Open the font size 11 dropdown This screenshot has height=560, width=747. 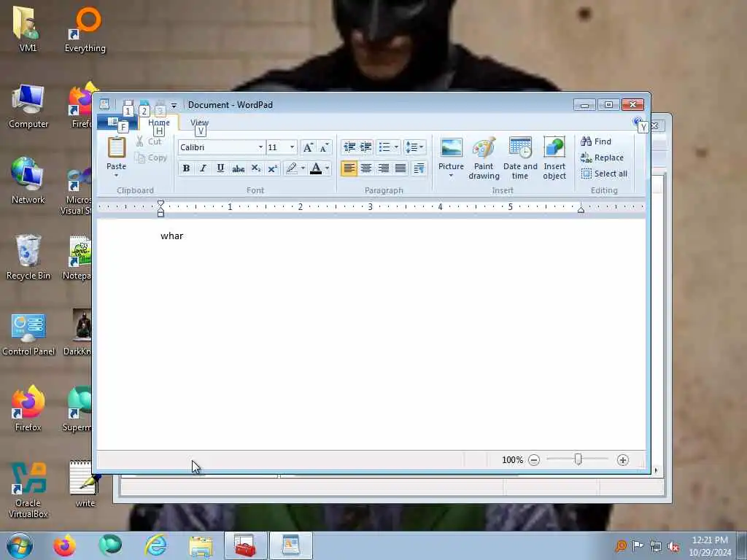292,147
